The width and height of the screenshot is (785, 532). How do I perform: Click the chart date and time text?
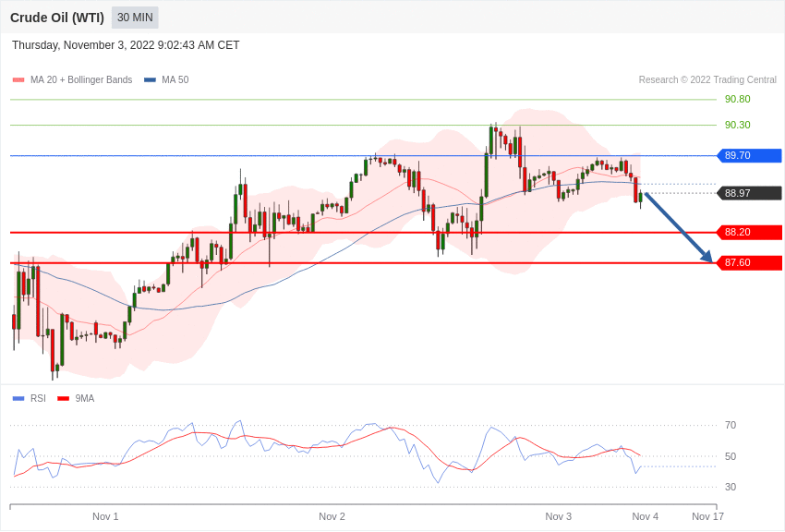pos(126,45)
